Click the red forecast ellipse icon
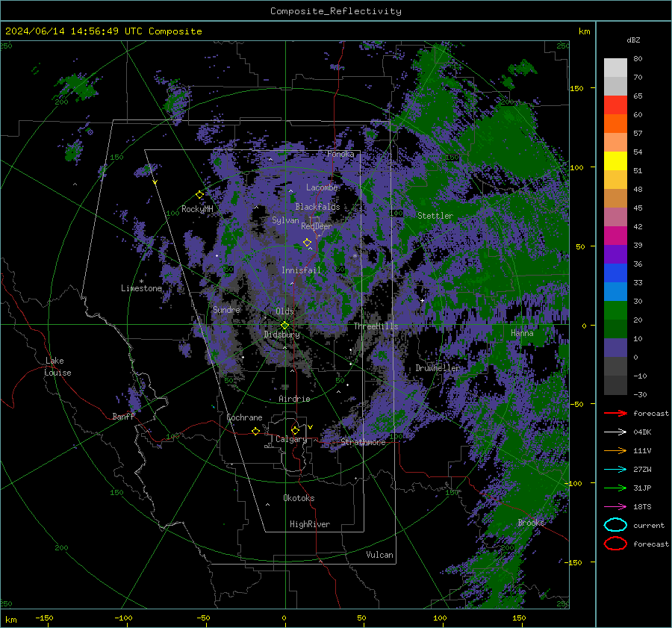 pyautogui.click(x=615, y=544)
